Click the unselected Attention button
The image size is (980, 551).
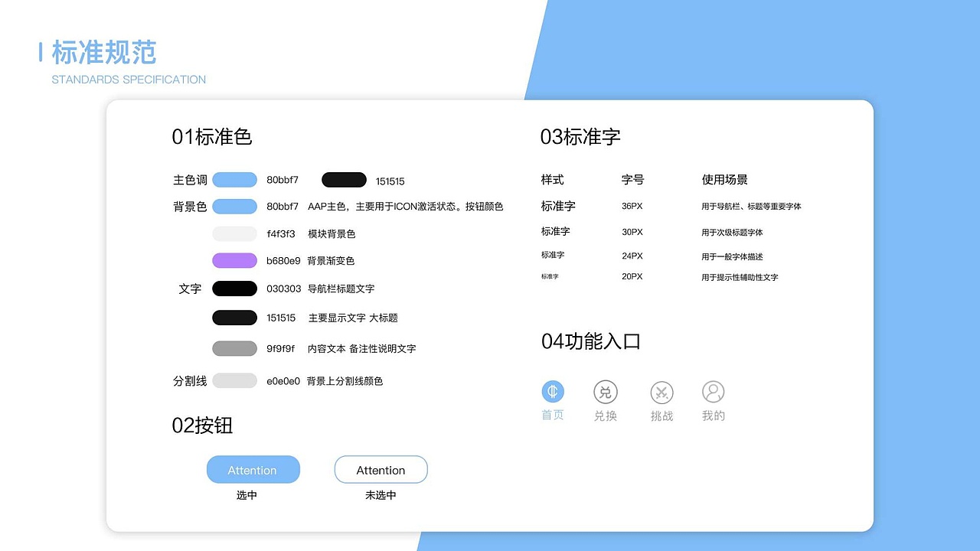pyautogui.click(x=381, y=469)
